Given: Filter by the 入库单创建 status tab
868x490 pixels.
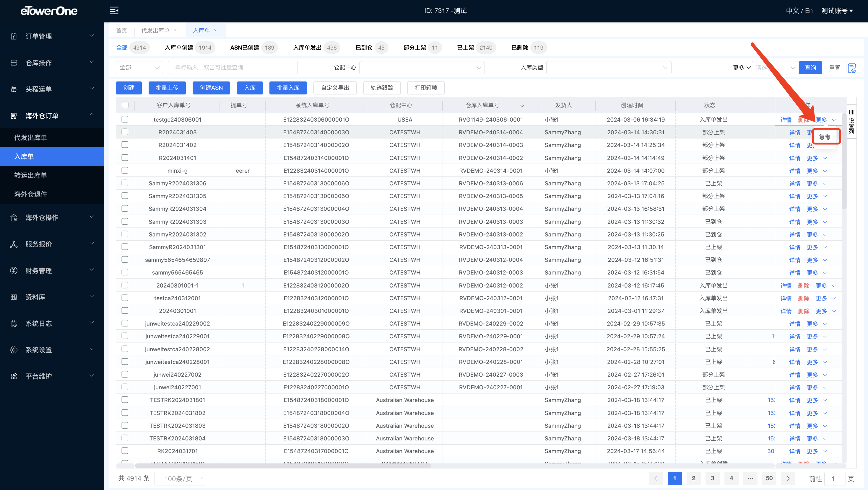Looking at the screenshot, I should 190,48.
